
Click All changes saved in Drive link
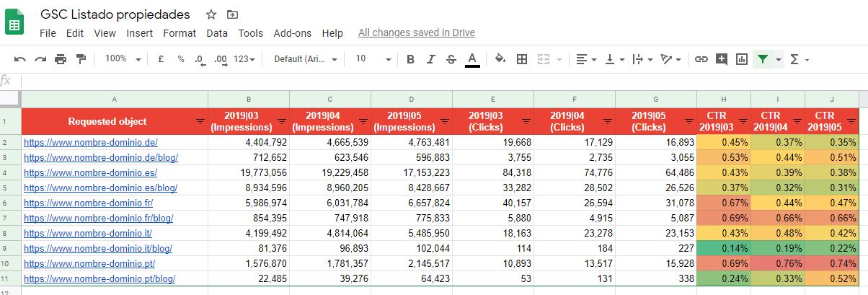point(417,33)
